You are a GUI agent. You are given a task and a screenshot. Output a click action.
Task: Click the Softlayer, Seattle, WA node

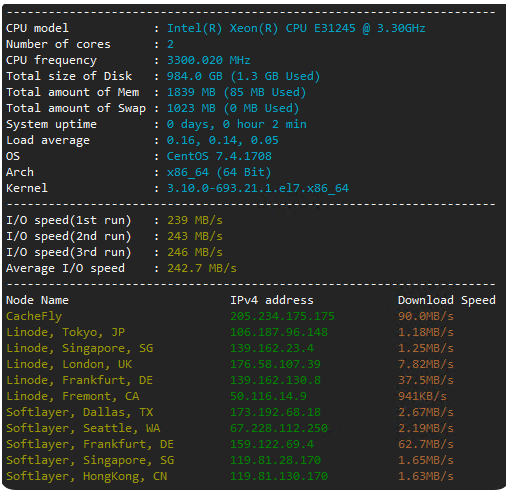pos(83,428)
